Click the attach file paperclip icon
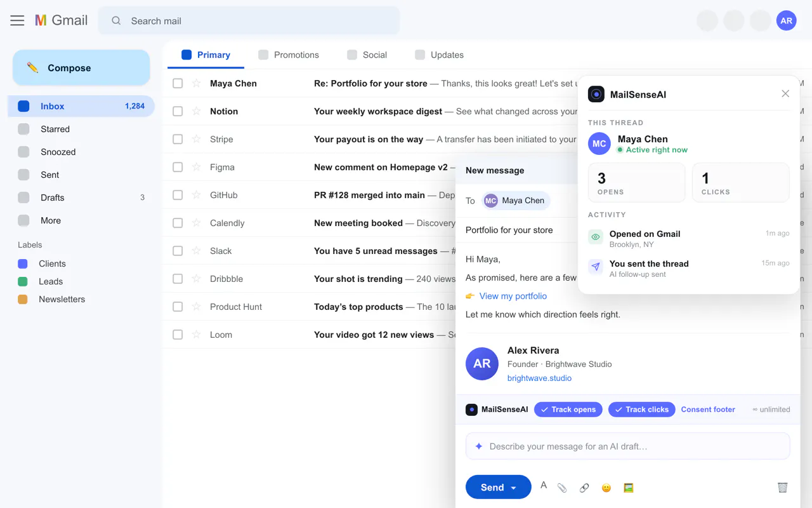This screenshot has height=508, width=812. click(x=562, y=488)
